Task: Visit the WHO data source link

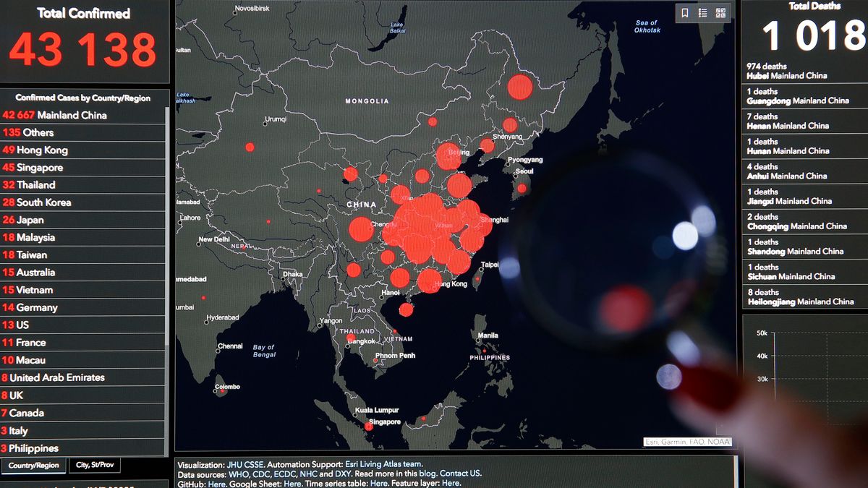Action: click(237, 474)
